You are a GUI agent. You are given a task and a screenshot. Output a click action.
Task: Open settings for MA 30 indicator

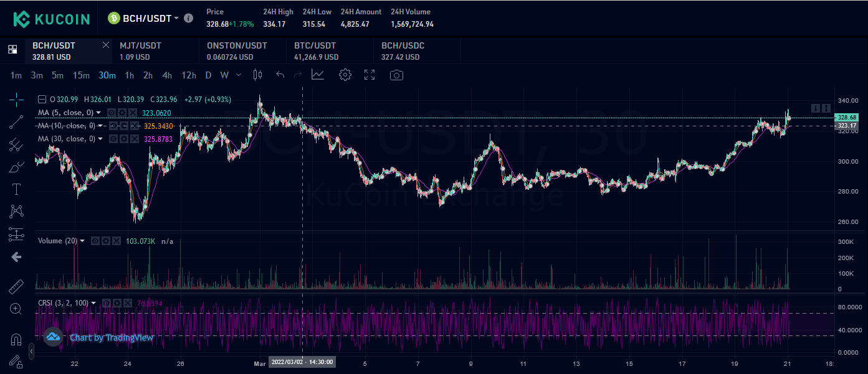(x=123, y=139)
